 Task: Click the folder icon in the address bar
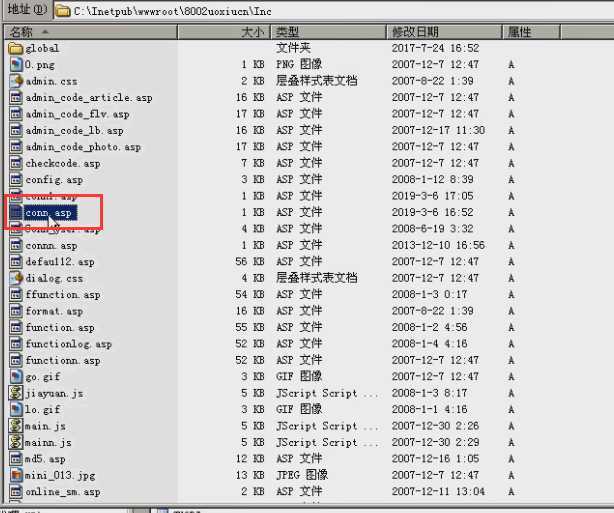(x=63, y=11)
